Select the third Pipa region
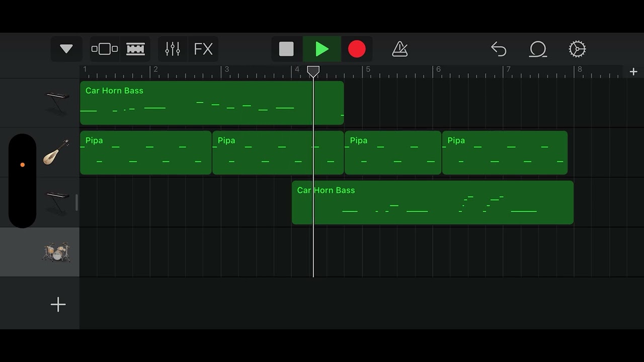Viewport: 644px width, 362px height. (393, 152)
